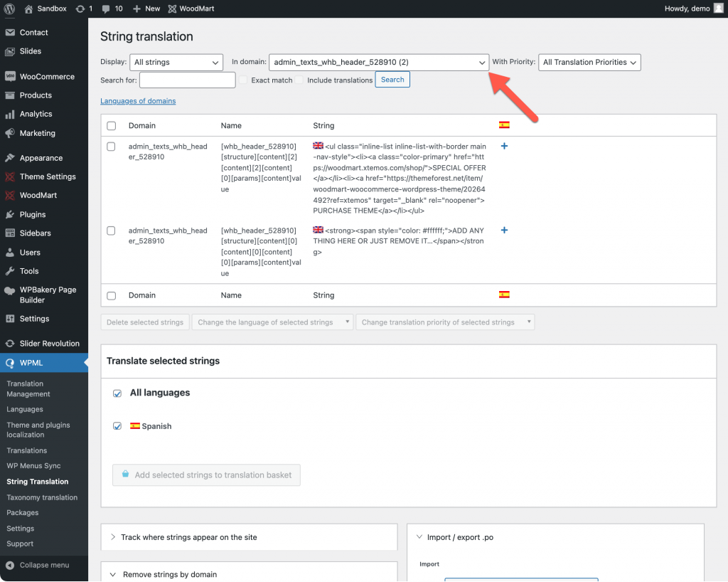Viewport: 728px width, 582px height.
Task: Click the Collapse menu arrow icon
Action: [x=10, y=565]
